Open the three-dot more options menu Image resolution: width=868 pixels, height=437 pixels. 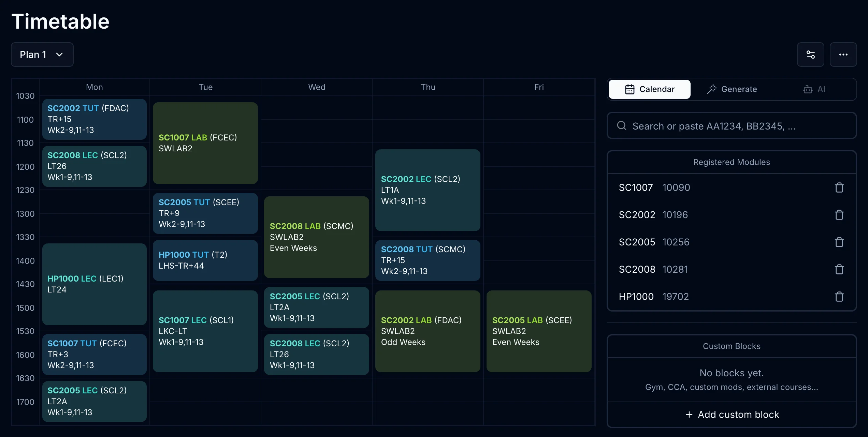coord(843,55)
